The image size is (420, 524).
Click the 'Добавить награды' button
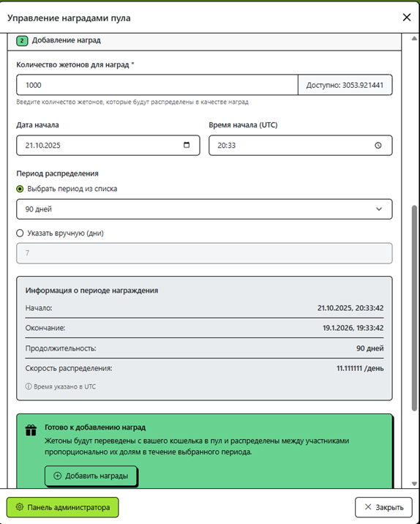pyautogui.click(x=91, y=476)
